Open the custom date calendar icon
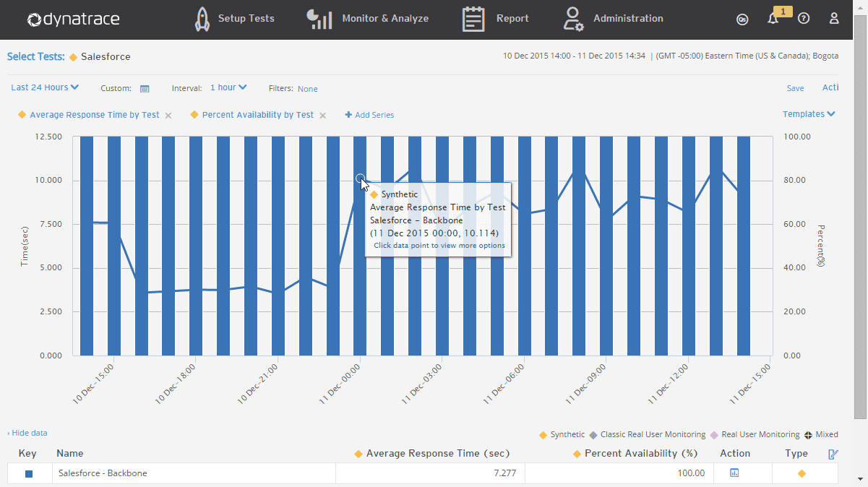This screenshot has height=487, width=868. pos(145,89)
